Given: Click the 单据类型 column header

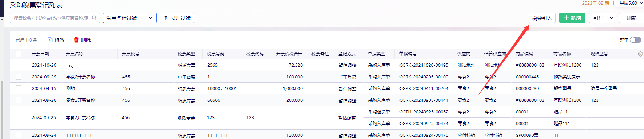Looking at the screenshot, I should tap(377, 54).
